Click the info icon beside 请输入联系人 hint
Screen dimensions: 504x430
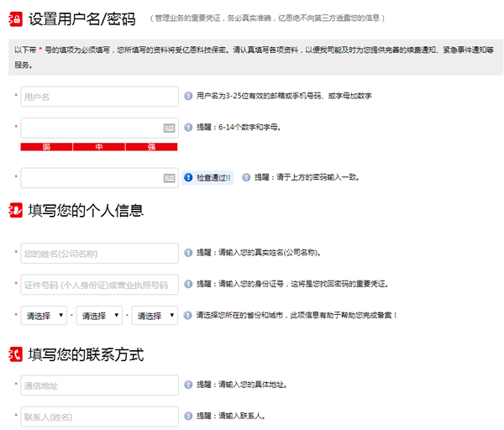pos(188,416)
